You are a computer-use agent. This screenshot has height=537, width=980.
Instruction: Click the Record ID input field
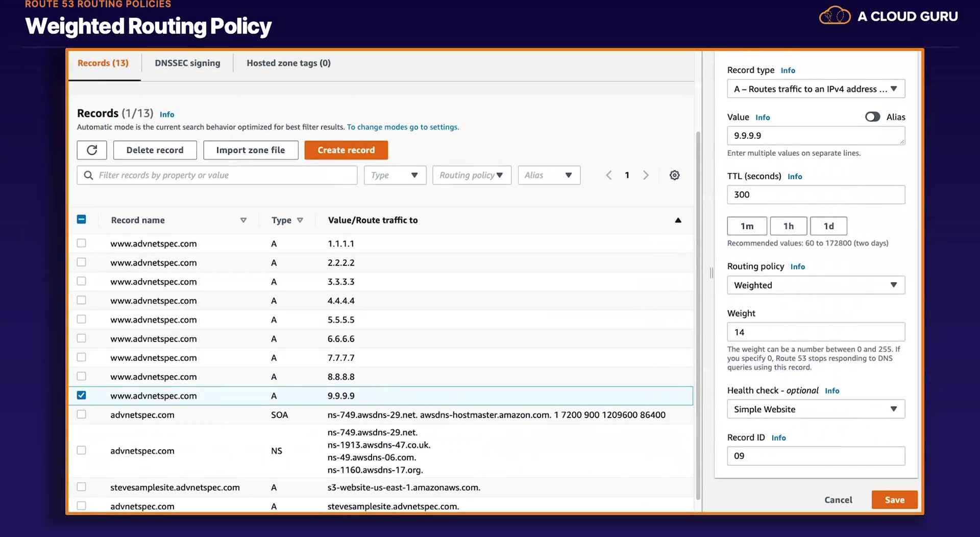pyautogui.click(x=816, y=456)
